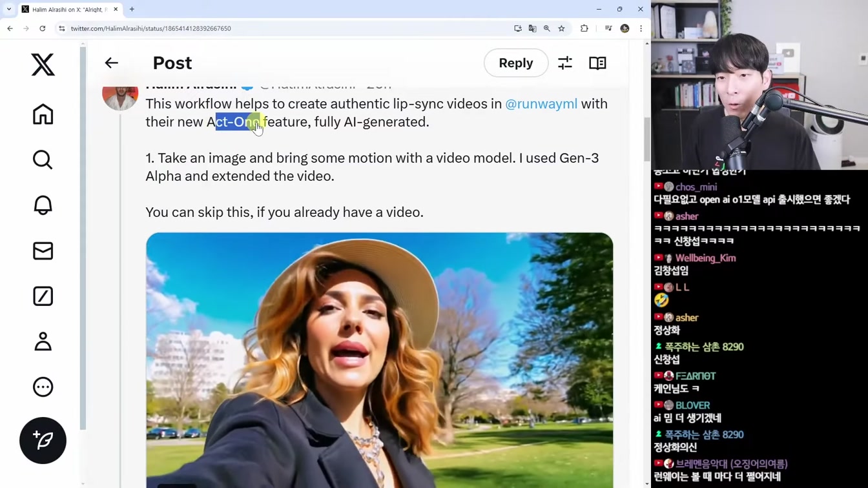
Task: Click chat username L L
Action: (x=682, y=287)
